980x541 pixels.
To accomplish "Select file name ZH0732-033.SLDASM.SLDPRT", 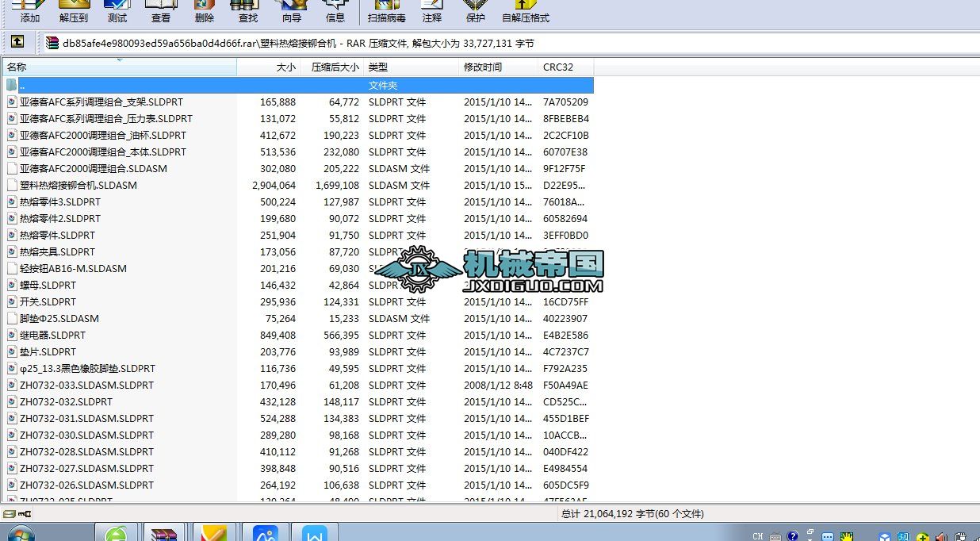I will 86,385.
